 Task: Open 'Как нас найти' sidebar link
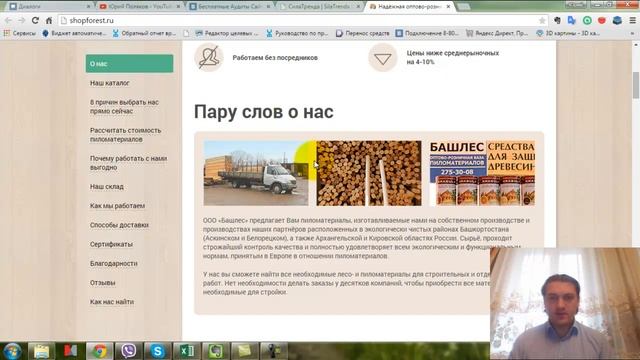pyautogui.click(x=112, y=302)
